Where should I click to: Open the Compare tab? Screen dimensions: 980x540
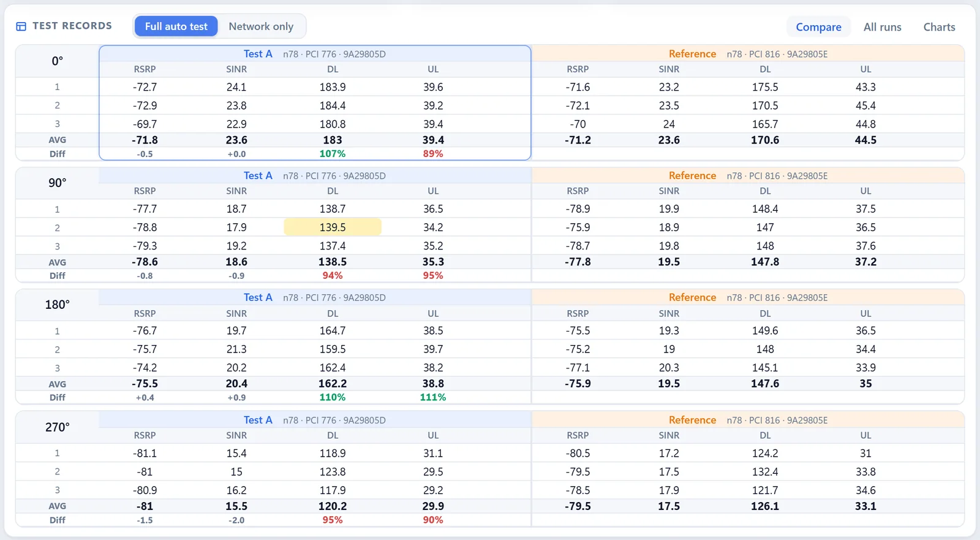coord(818,27)
